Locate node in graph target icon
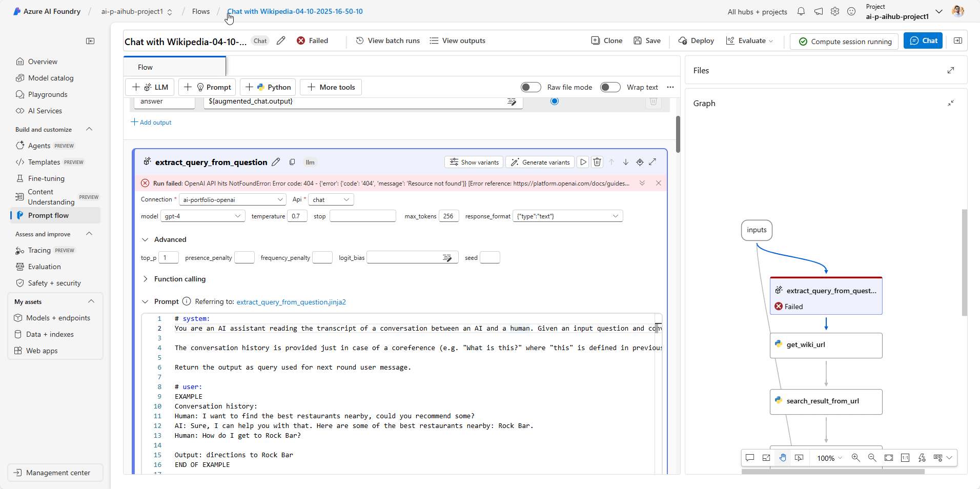The image size is (980, 489). [x=640, y=162]
